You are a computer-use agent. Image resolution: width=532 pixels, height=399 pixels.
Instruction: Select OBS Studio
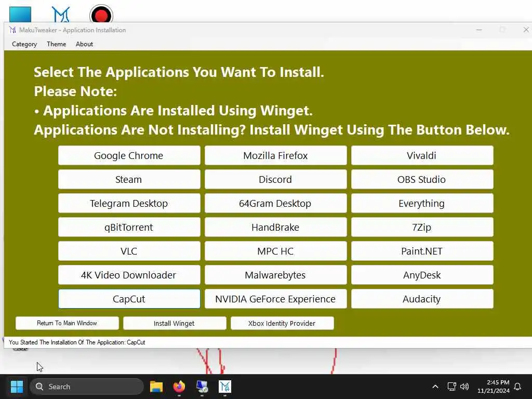pyautogui.click(x=422, y=179)
